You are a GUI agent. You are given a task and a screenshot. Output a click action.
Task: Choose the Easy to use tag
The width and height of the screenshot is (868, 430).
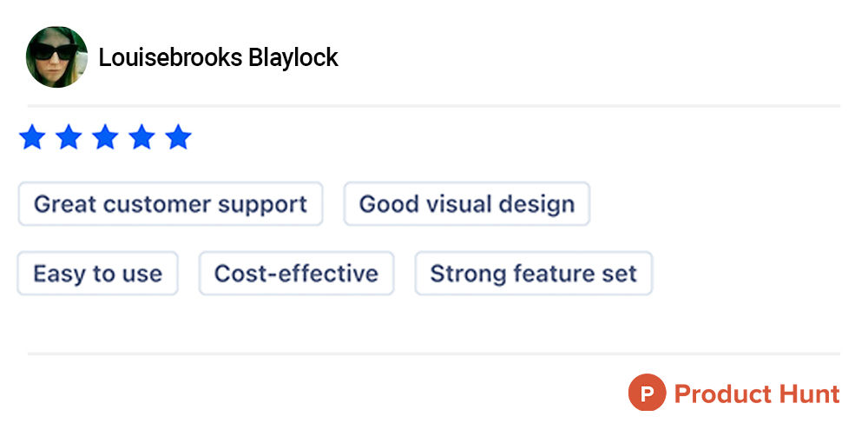click(x=98, y=275)
